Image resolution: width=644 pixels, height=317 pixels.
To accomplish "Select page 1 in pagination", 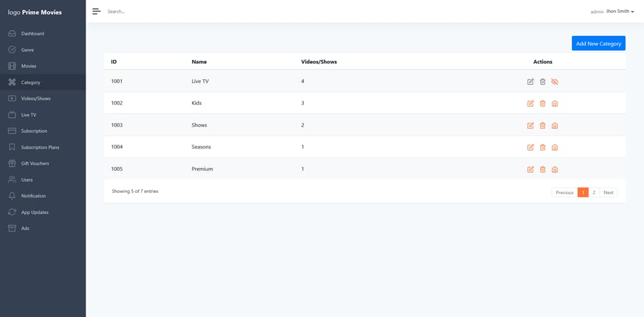I will pyautogui.click(x=583, y=192).
